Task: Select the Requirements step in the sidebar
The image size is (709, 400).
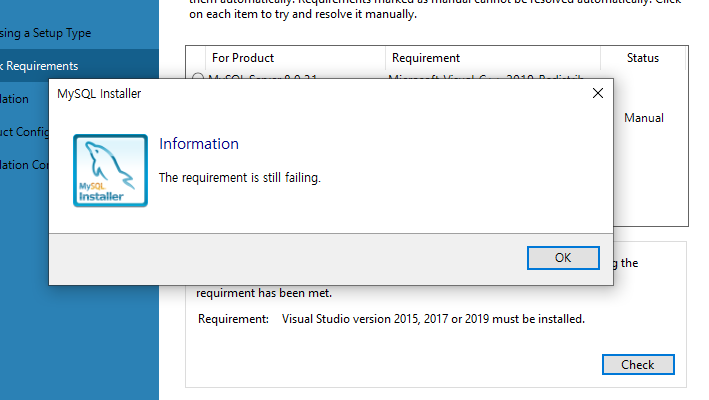Action: point(79,66)
